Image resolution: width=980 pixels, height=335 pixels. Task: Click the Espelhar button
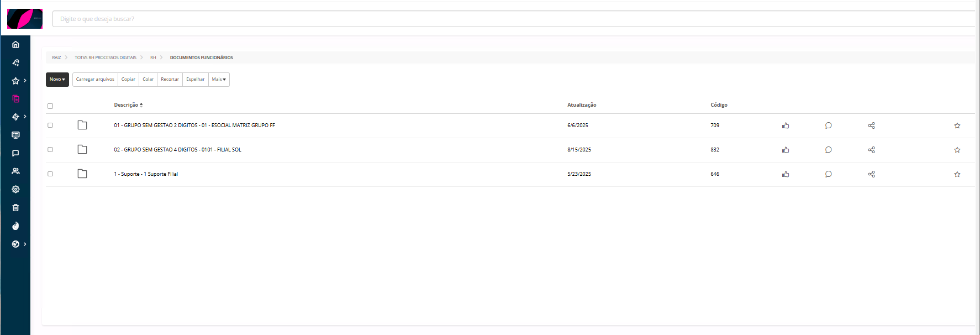coord(195,80)
